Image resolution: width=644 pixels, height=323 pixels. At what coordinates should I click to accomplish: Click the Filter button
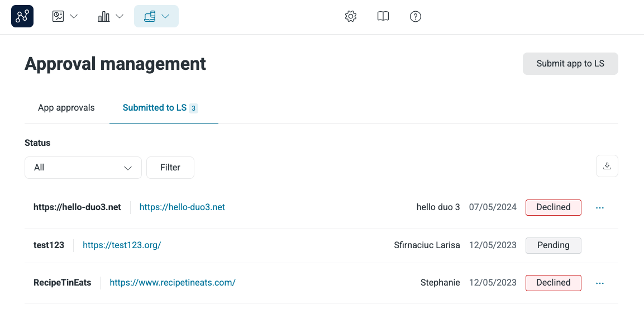[x=170, y=167]
